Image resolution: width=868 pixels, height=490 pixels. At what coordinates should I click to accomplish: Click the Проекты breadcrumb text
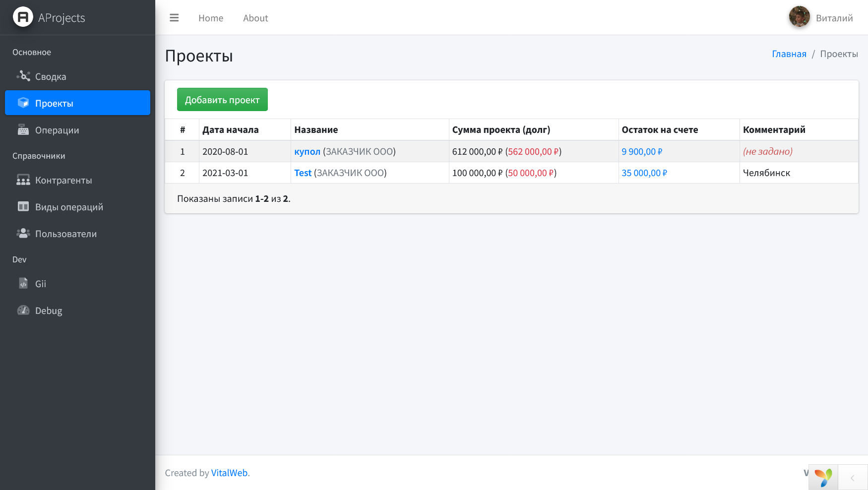839,54
